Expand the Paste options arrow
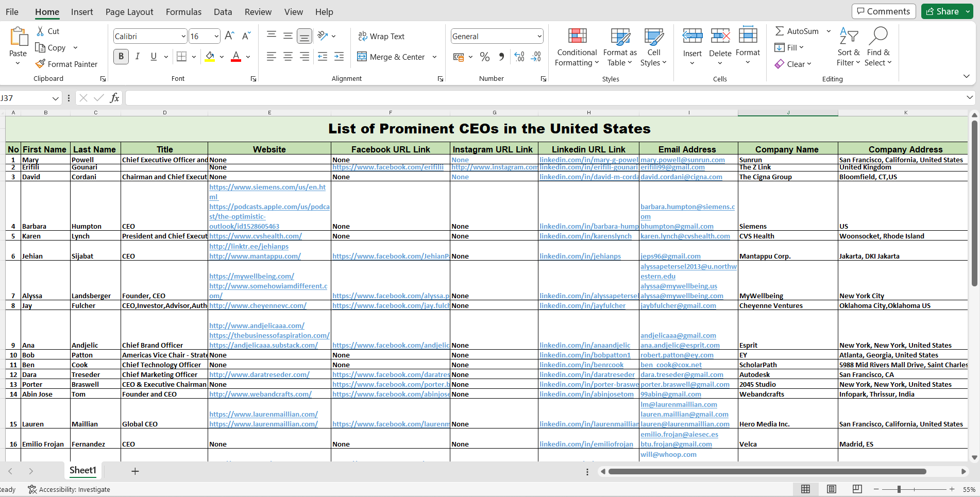This screenshot has height=497, width=980. tap(18, 63)
